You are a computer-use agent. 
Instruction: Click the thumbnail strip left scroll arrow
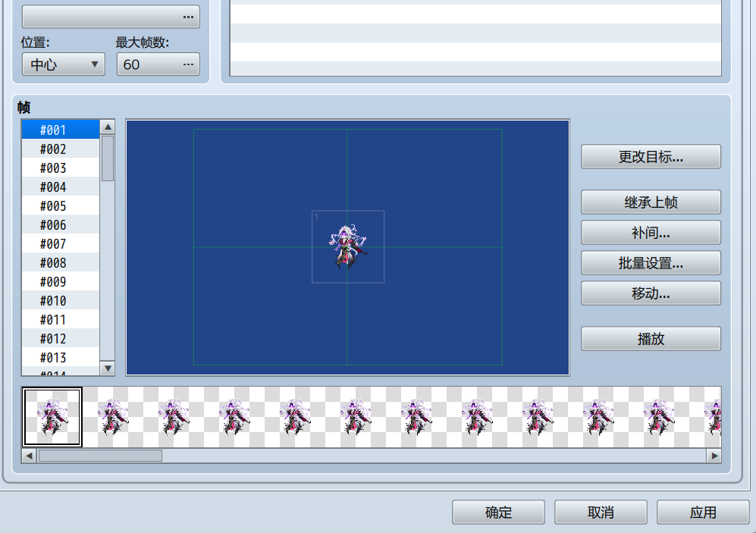29,456
